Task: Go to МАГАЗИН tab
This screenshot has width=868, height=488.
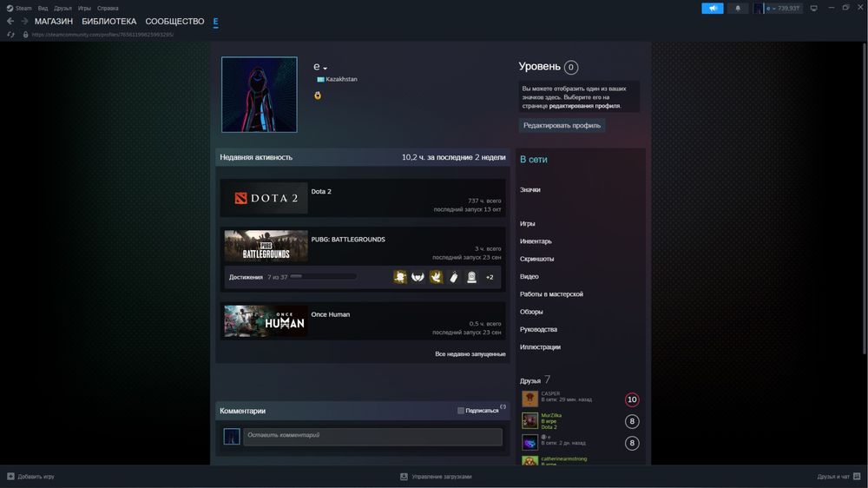Action: (x=54, y=21)
